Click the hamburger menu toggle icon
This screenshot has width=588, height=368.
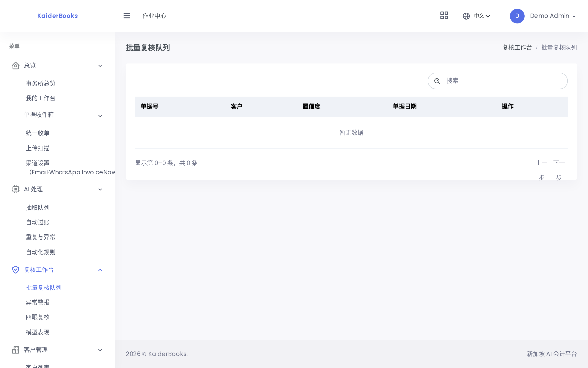pyautogui.click(x=127, y=16)
